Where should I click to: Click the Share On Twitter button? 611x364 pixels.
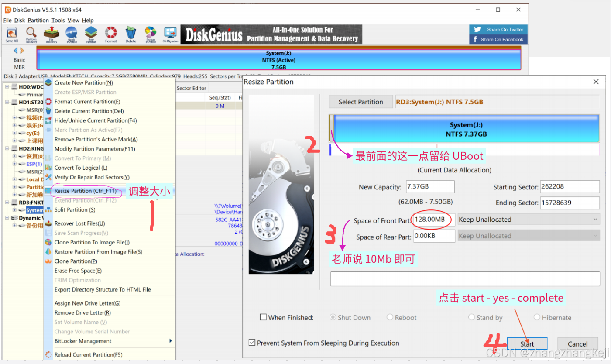point(498,29)
